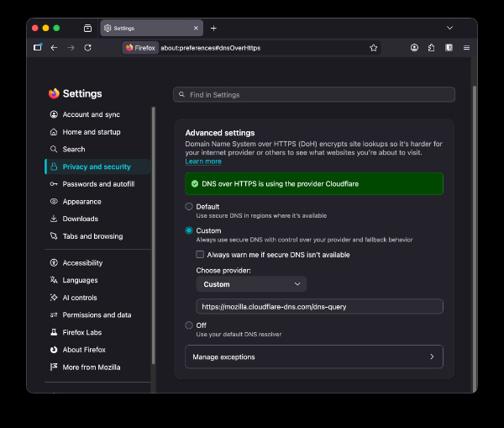Viewport: 504px width, 428px height.
Task: Close the Settings tab
Action: [196, 29]
